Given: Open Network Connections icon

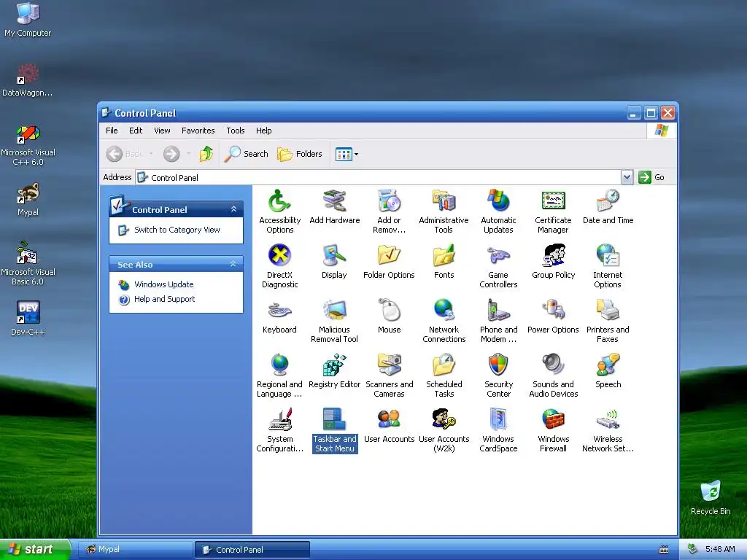Looking at the screenshot, I should click(444, 311).
